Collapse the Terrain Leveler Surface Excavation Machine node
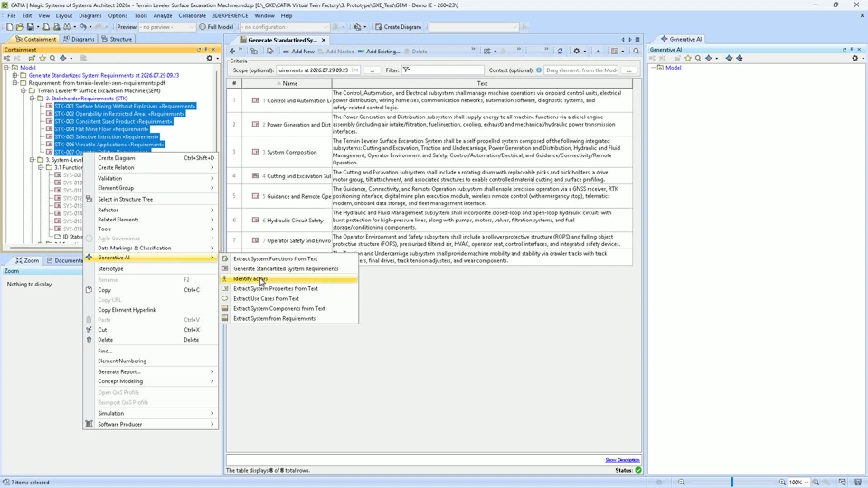Screen dimensions: 868x488 (x=24, y=90)
